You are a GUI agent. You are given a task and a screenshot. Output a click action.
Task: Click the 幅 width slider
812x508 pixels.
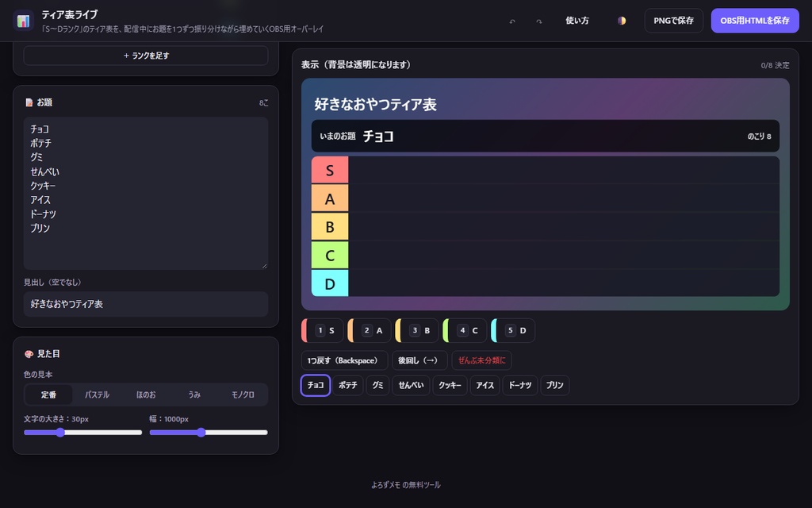[209, 433]
